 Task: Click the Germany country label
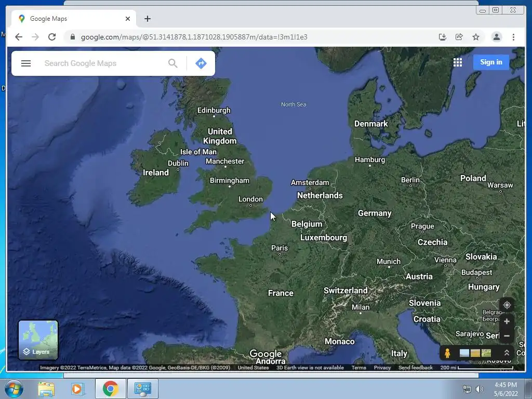375,213
